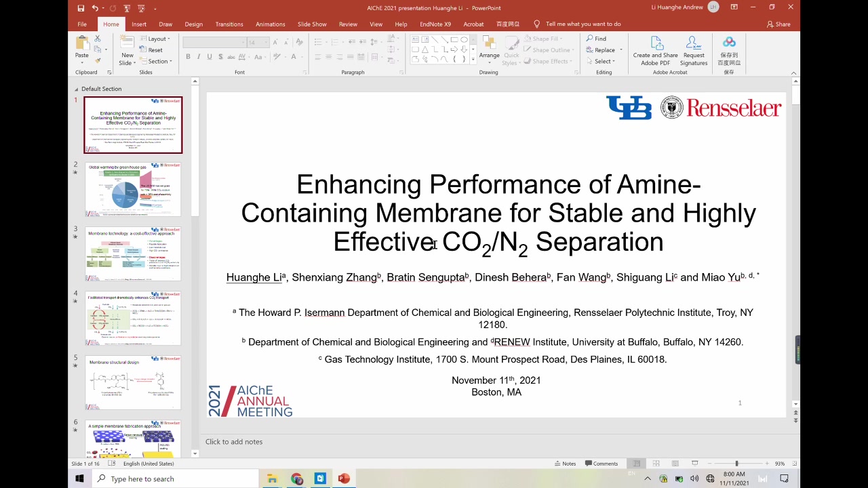Click the Save icon in the title bar
Viewport: 868px width, 488px height.
point(81,8)
